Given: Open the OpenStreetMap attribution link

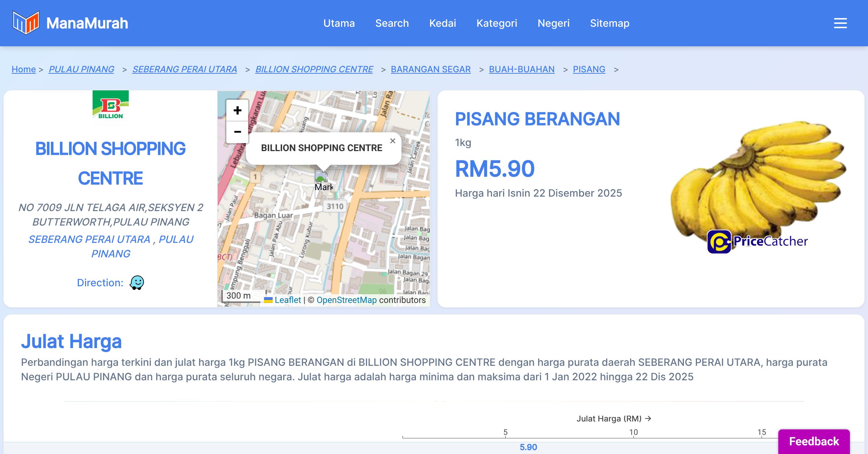Looking at the screenshot, I should pos(346,300).
